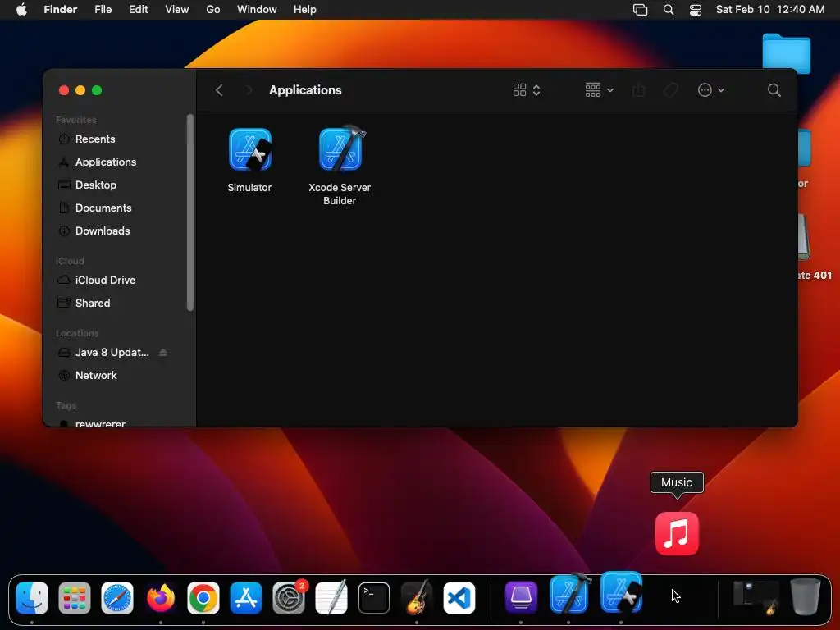Screen dimensions: 840x630
Task: Open Finder from the Dock
Action: coord(32,597)
